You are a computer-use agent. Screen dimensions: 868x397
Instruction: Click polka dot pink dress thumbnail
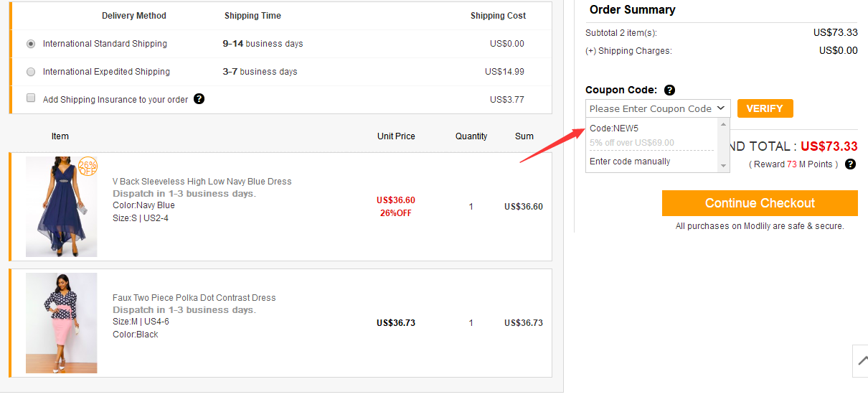pyautogui.click(x=61, y=323)
